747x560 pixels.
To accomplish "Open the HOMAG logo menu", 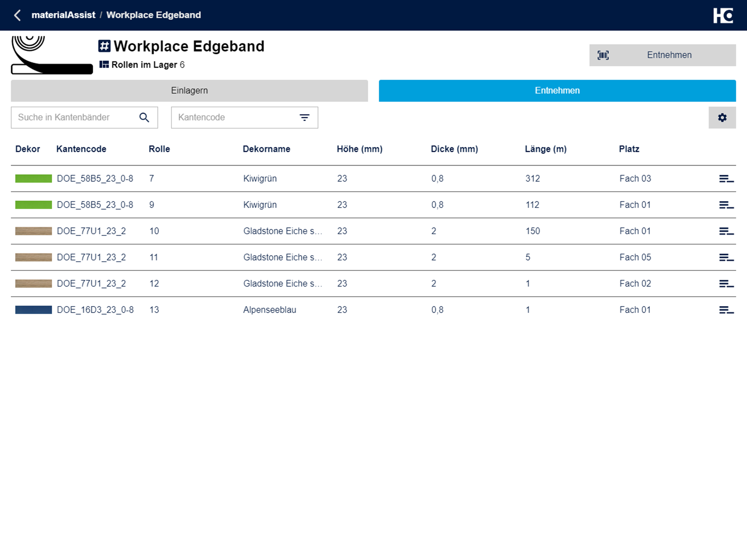I will (723, 16).
